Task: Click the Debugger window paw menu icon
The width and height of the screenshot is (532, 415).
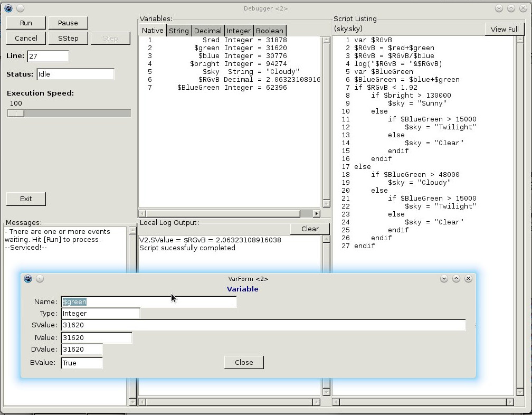Action: (8, 8)
